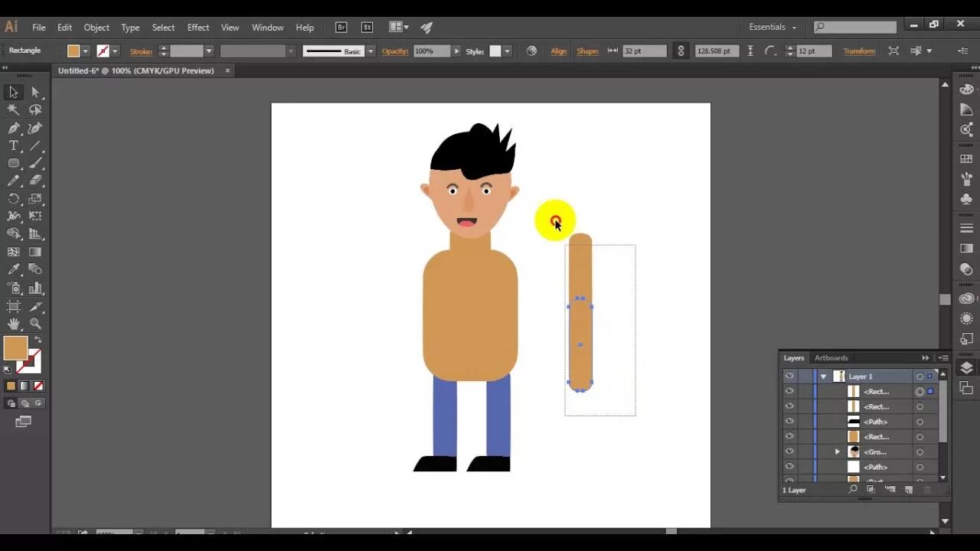
Task: Open the File menu
Action: point(38,27)
